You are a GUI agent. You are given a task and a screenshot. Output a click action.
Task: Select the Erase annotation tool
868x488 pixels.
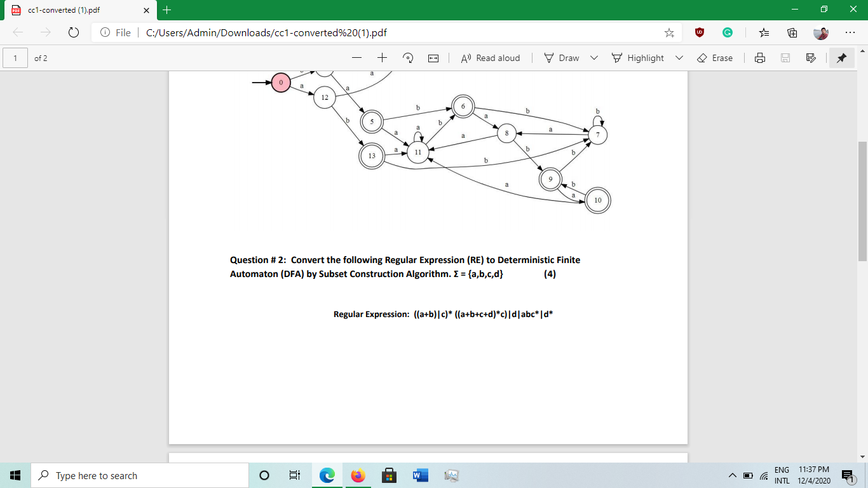715,58
